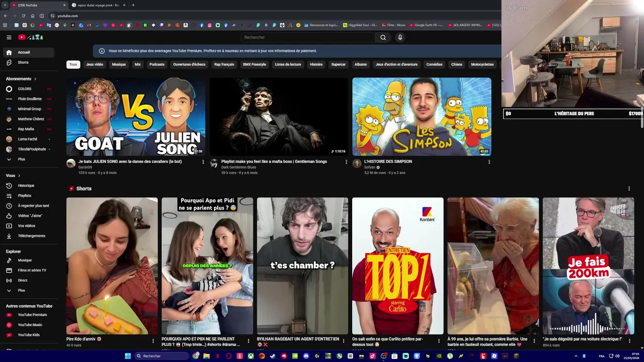Open Films - Movix bookmark

(x=393, y=25)
